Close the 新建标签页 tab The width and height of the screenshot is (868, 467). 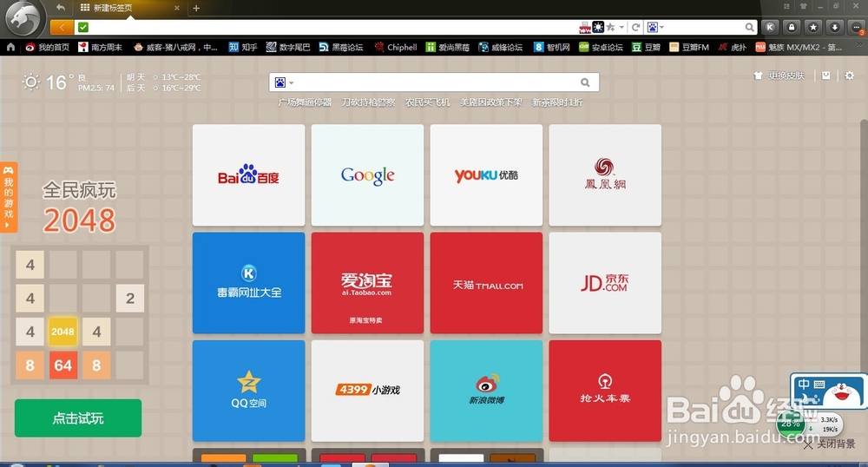click(176, 8)
